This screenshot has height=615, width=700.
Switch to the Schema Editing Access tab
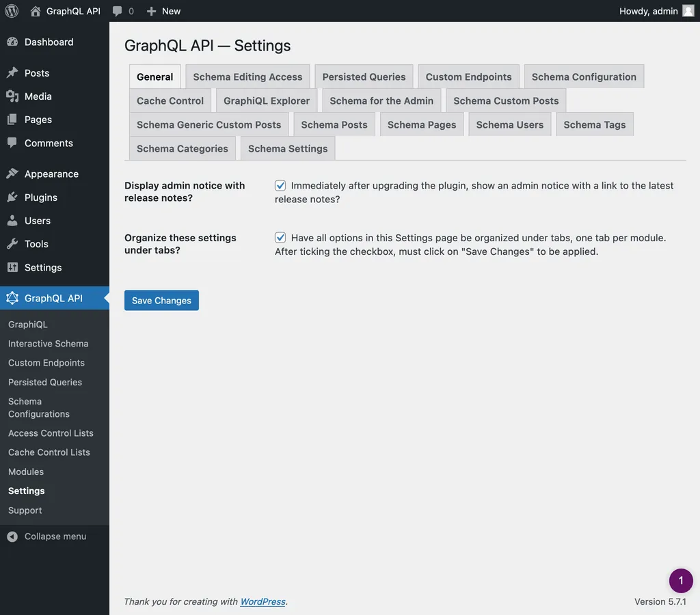click(247, 77)
